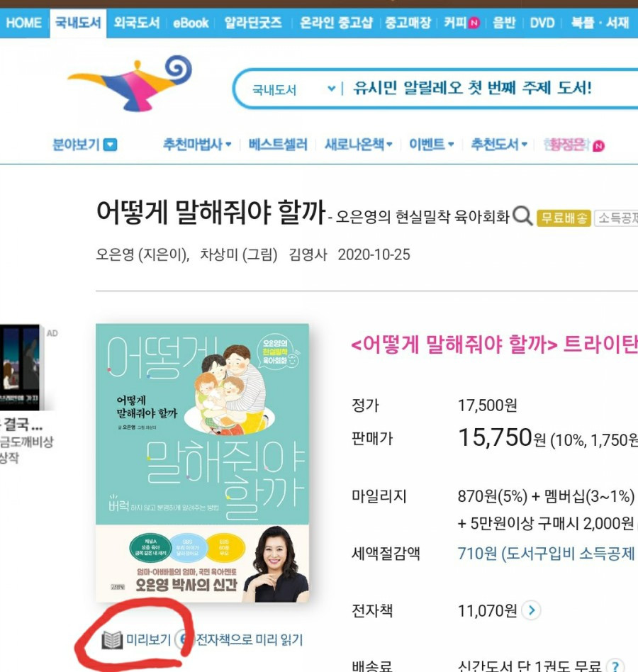Click the arrow icon next to 11,070원
The height and width of the screenshot is (672, 638).
531,610
